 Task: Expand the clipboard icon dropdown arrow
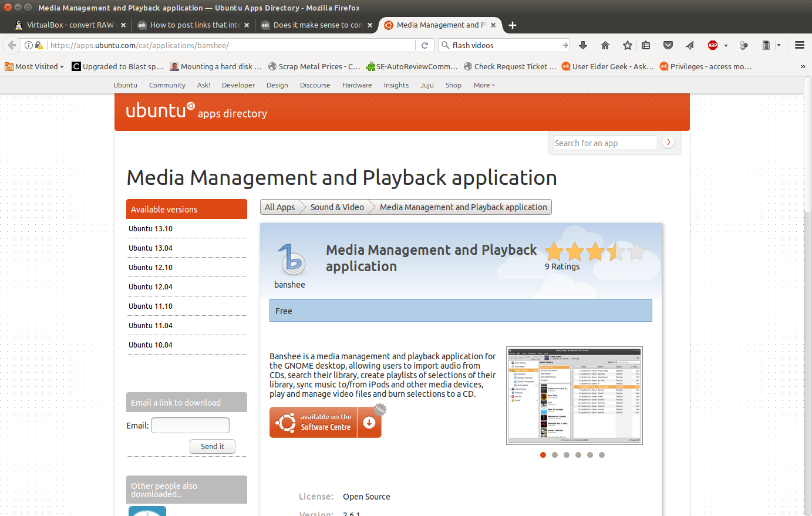pyautogui.click(x=779, y=45)
